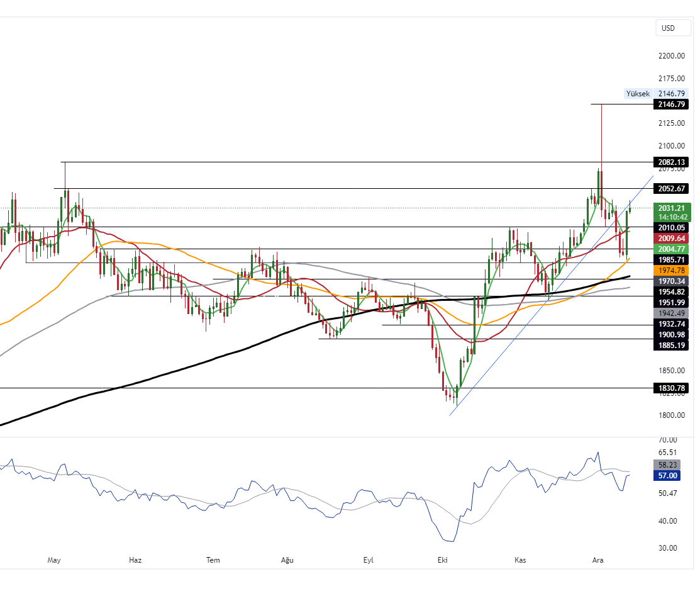The width and height of the screenshot is (700, 591).
Task: Click the Yüksek 2146.79 high price label
Action: point(655,93)
